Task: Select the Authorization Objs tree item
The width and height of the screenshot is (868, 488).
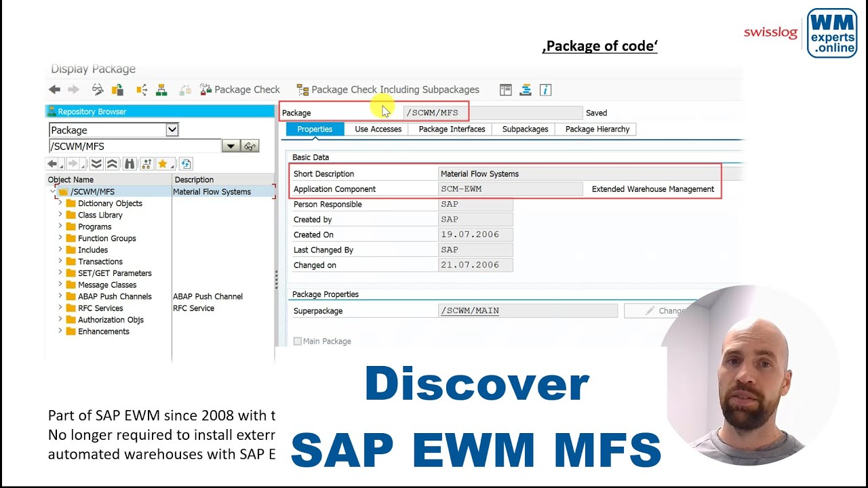Action: point(111,320)
